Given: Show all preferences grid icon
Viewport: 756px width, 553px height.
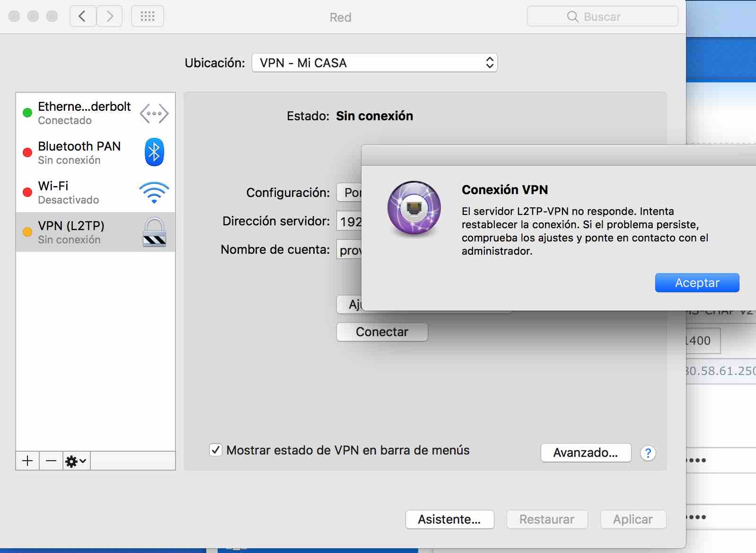Looking at the screenshot, I should coord(148,17).
